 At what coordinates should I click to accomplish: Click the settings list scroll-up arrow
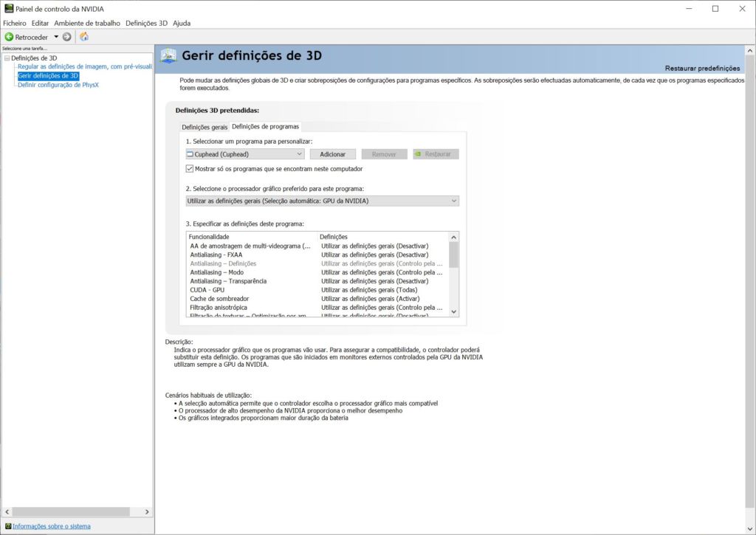coord(454,237)
